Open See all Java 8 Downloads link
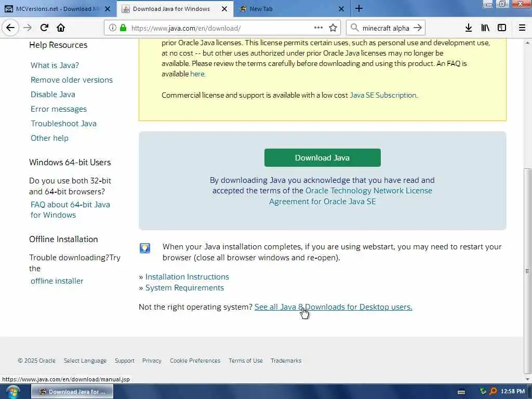This screenshot has height=399, width=532. (x=333, y=307)
